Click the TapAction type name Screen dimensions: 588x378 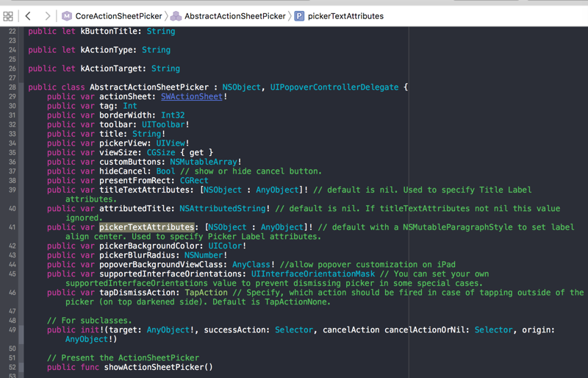(207, 293)
